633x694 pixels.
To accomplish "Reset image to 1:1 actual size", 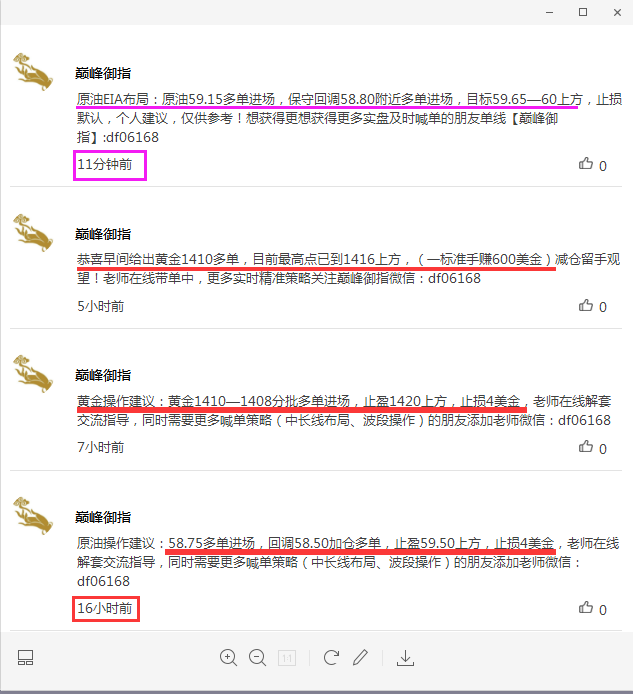I will [287, 658].
